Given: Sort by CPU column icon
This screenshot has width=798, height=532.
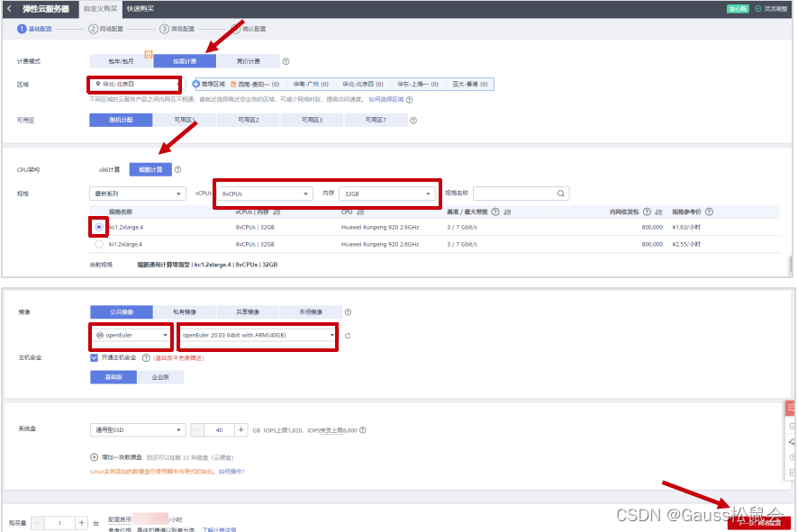Looking at the screenshot, I should pos(360,212).
